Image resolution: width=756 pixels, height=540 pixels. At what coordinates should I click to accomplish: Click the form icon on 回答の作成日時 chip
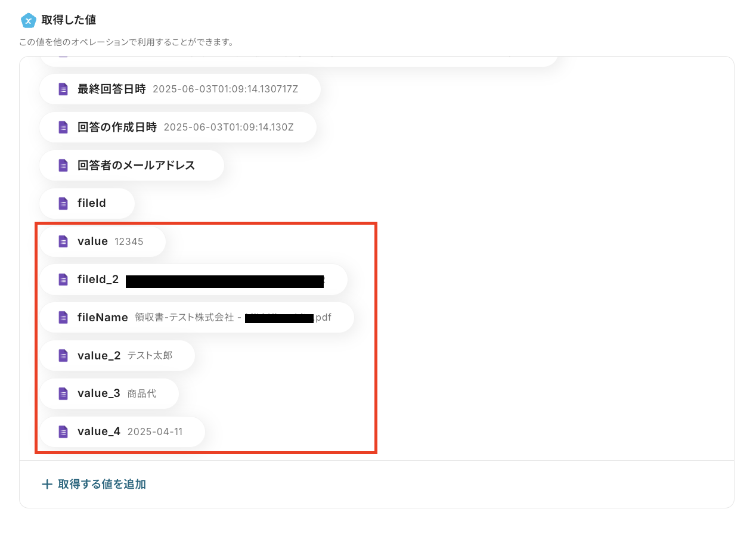63,128
